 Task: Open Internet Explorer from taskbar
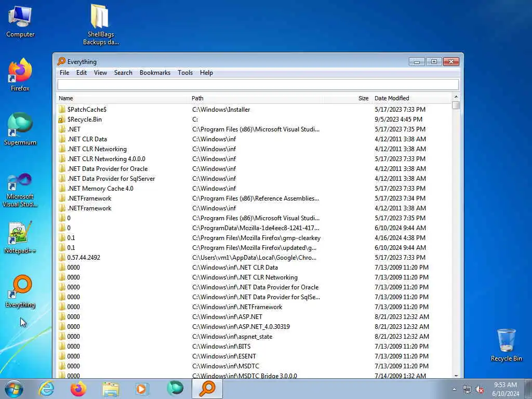(46, 389)
